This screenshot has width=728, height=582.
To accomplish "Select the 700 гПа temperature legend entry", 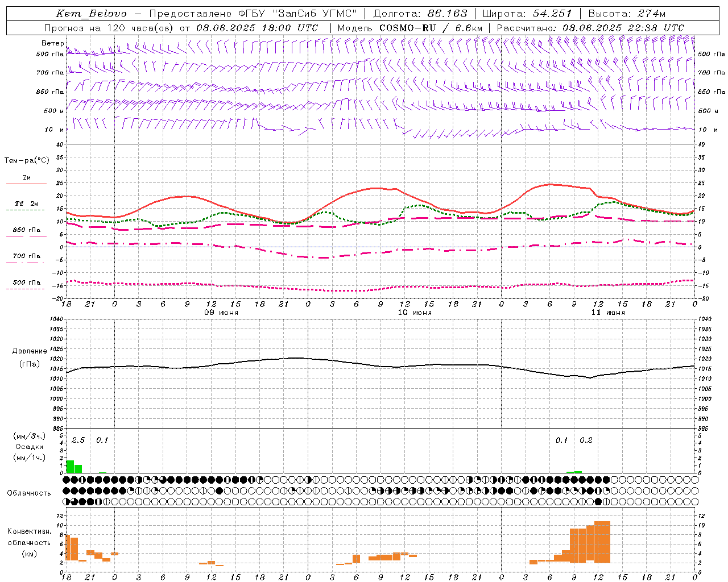I will [x=26, y=256].
